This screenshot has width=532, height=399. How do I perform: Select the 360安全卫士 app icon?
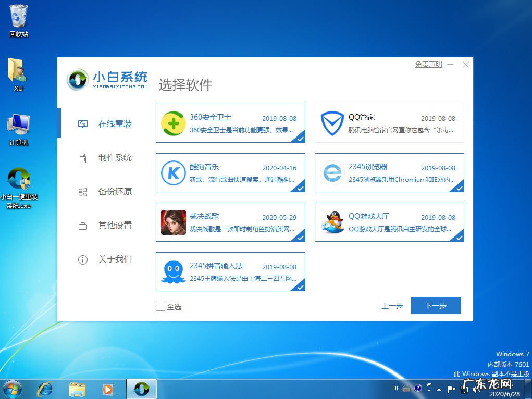(x=174, y=123)
